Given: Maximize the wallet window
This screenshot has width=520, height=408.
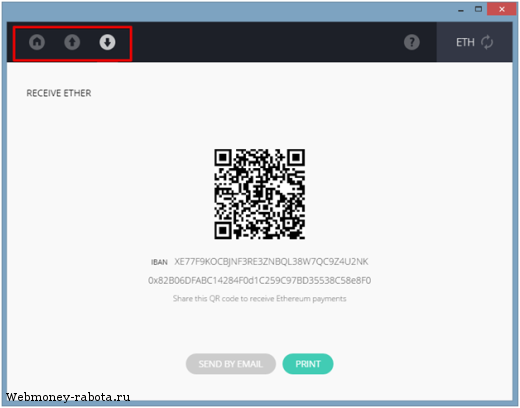Looking at the screenshot, I should pyautogui.click(x=478, y=9).
